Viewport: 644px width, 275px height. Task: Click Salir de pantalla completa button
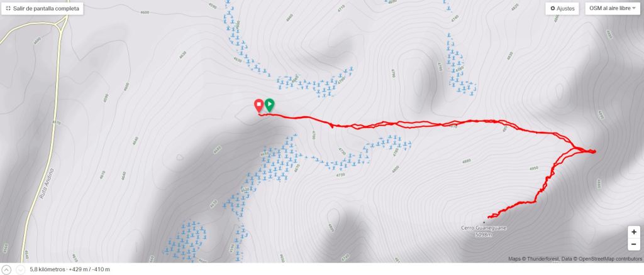tap(42, 9)
